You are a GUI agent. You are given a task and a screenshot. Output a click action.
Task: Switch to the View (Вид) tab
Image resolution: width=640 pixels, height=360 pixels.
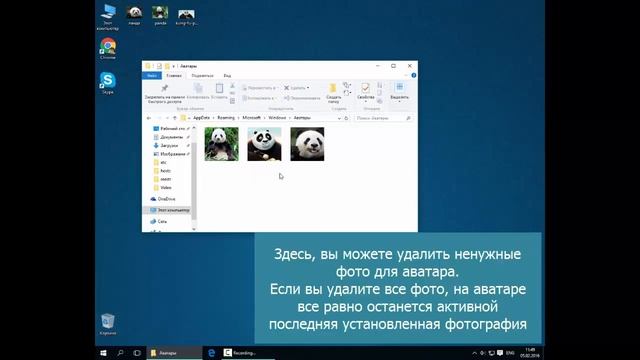[x=227, y=76]
